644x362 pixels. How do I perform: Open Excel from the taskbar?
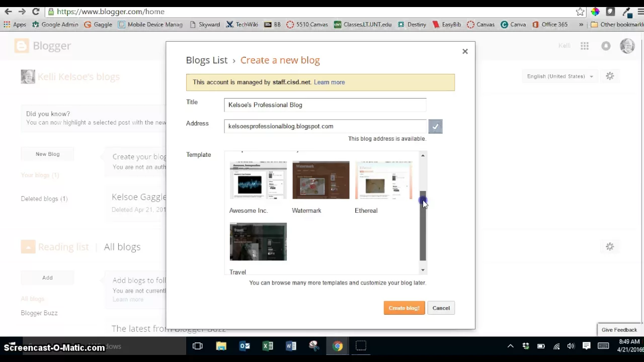[268, 346]
